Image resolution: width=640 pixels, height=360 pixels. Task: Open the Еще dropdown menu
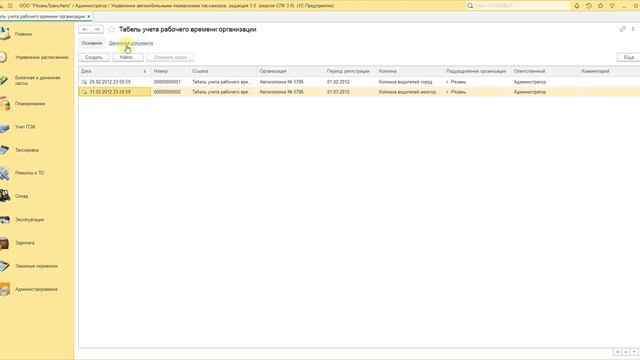pyautogui.click(x=629, y=58)
